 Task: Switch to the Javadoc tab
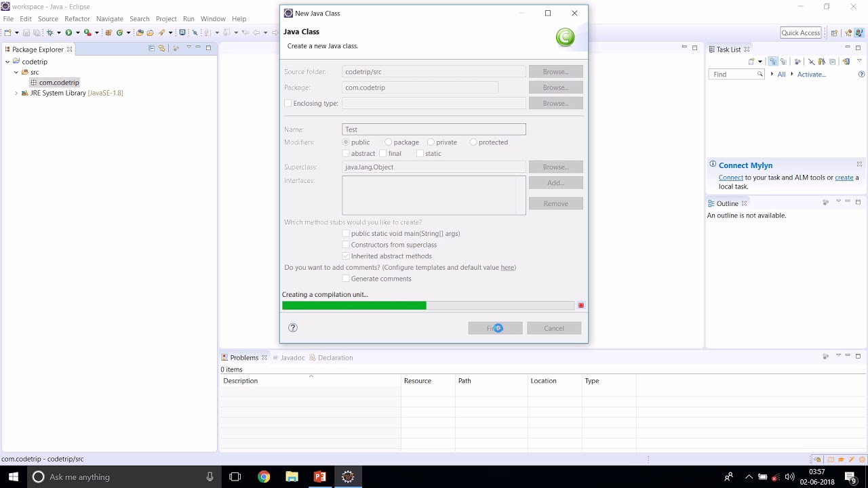click(x=293, y=358)
